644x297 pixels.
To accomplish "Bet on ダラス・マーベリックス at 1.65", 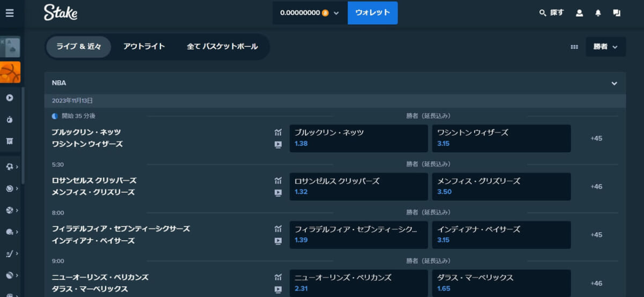I will [501, 283].
